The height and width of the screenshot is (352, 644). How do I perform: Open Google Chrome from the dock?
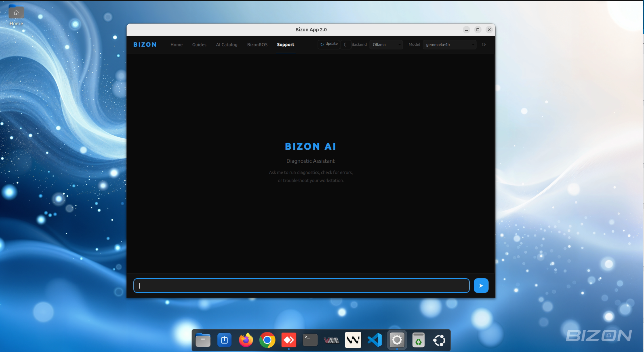pos(267,340)
